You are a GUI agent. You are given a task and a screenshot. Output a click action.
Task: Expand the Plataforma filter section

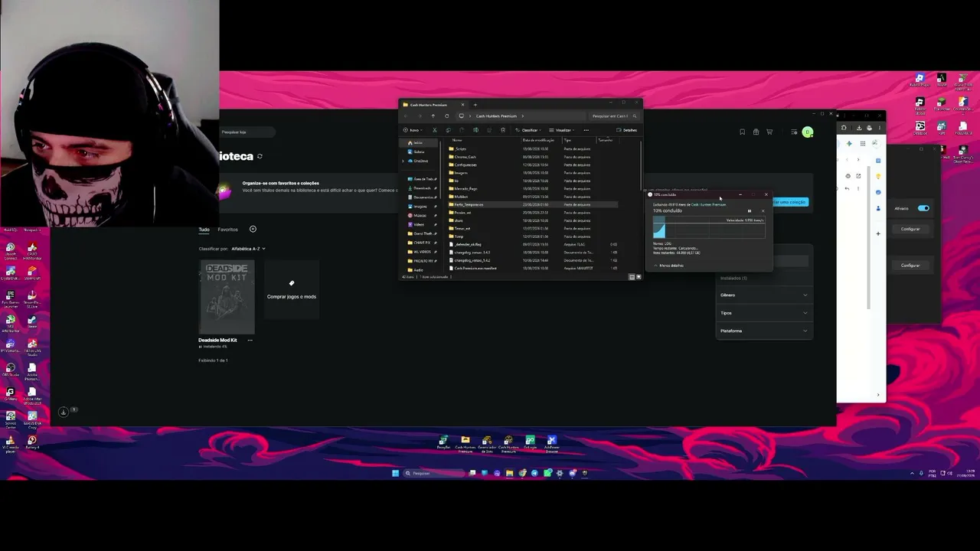[764, 331]
